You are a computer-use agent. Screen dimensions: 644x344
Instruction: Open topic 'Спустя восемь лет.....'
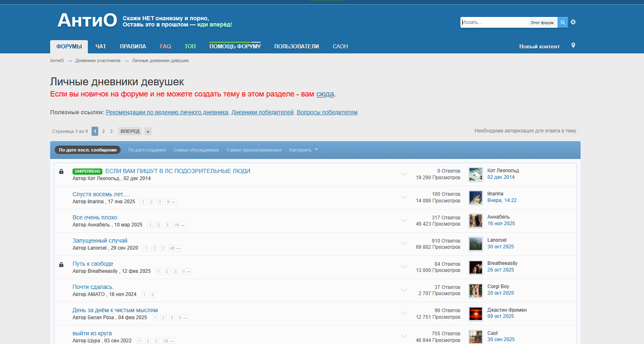click(101, 194)
